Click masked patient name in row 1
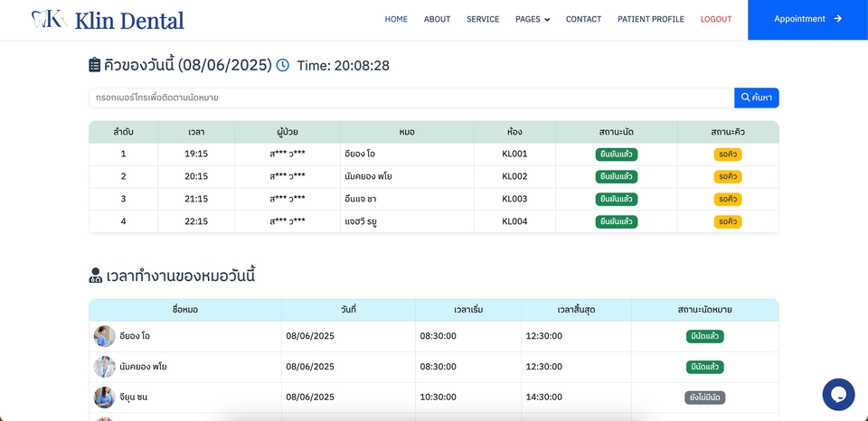Screen dimensions: 868x421 tap(288, 154)
